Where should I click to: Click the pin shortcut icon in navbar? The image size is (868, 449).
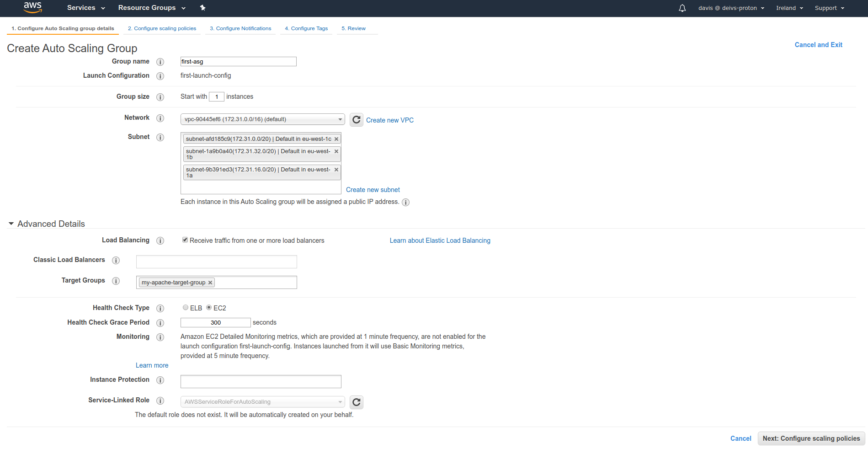203,8
